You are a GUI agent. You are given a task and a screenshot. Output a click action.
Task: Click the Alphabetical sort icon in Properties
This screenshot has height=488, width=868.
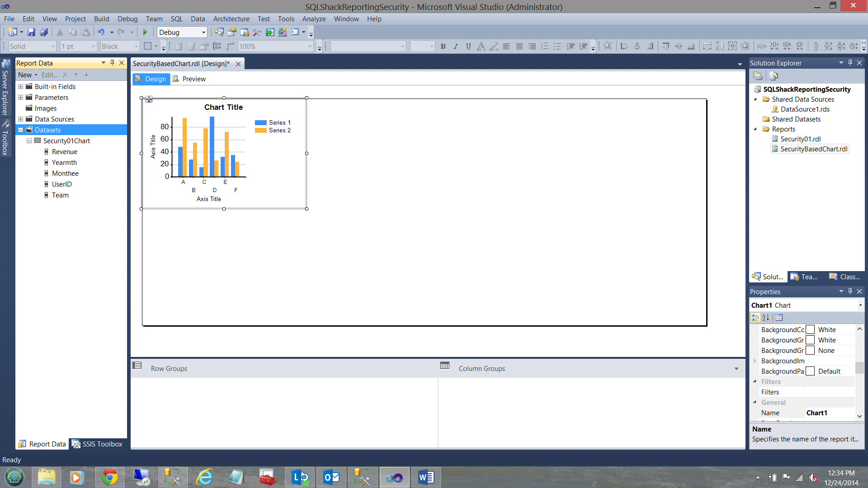pyautogui.click(x=766, y=318)
